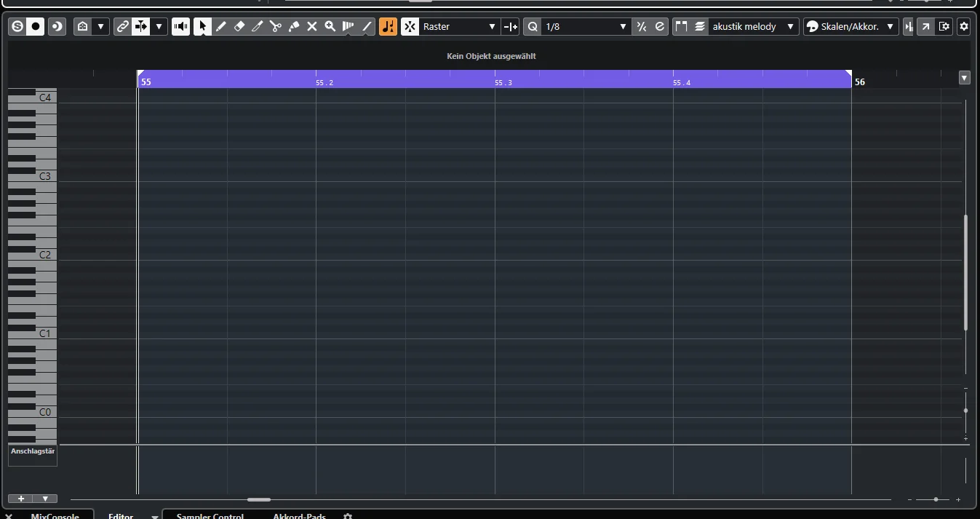
Task: Click vertical zoom slider handle
Action: [x=965, y=411]
